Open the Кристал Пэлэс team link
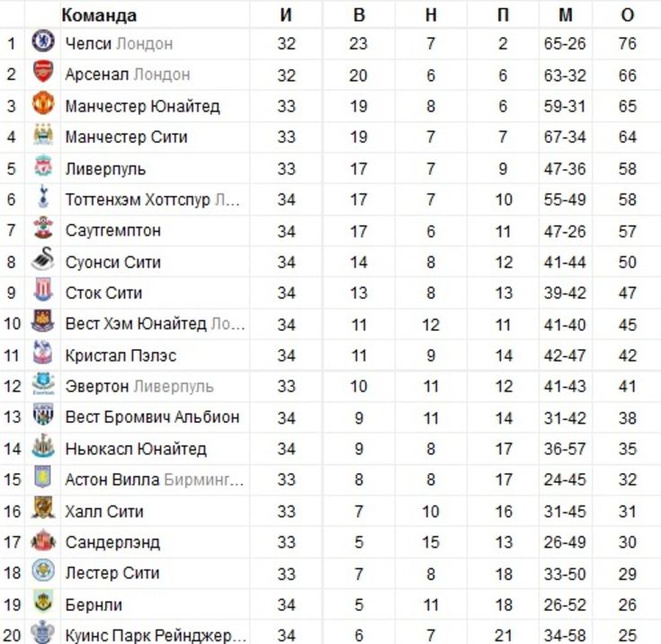Viewport: 661px width, 644px height. pos(121,355)
